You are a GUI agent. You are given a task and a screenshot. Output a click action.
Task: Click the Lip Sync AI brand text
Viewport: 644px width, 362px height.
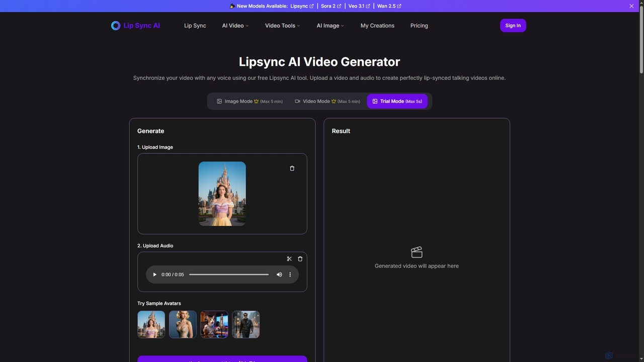(142, 26)
